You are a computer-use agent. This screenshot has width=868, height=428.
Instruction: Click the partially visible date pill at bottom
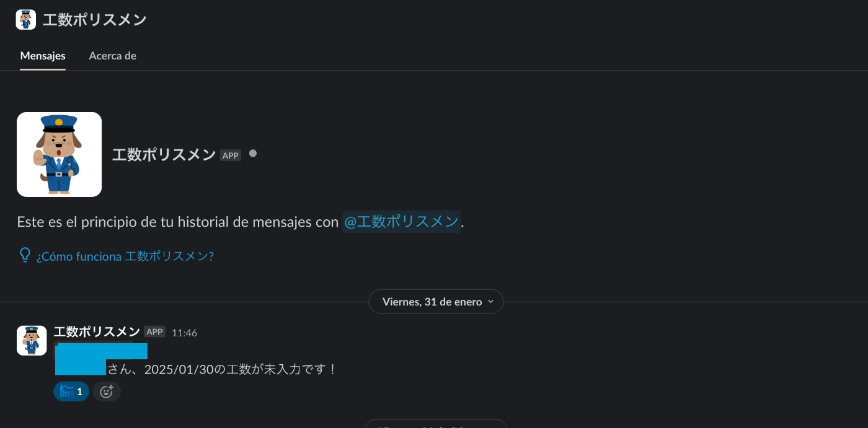[x=436, y=424]
